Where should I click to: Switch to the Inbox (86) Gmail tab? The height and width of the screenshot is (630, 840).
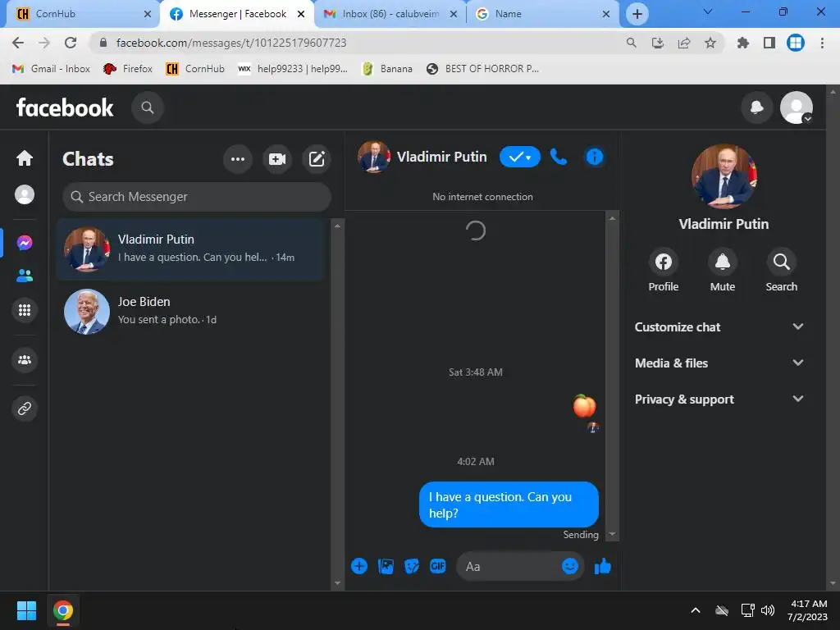(x=390, y=14)
